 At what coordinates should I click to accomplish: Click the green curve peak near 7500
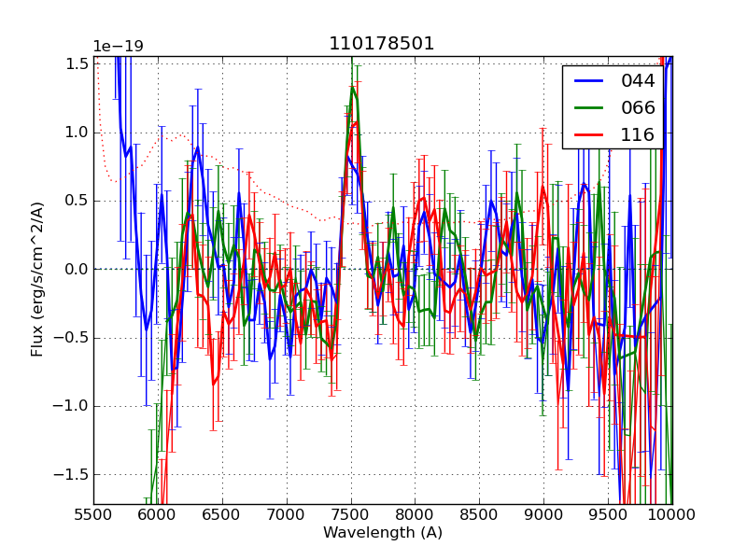pos(353,88)
